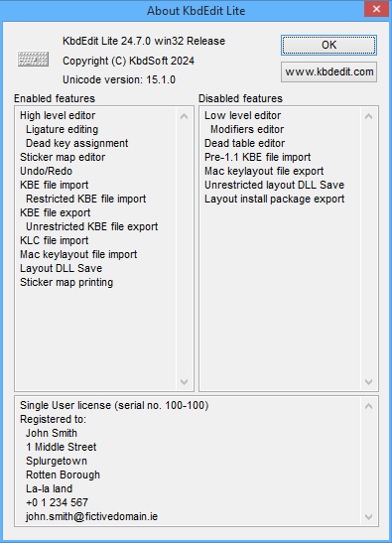Click the 'KbdEdit Lite 24.7.0 win32 Release' text
This screenshot has width=392, height=543.
tap(144, 41)
